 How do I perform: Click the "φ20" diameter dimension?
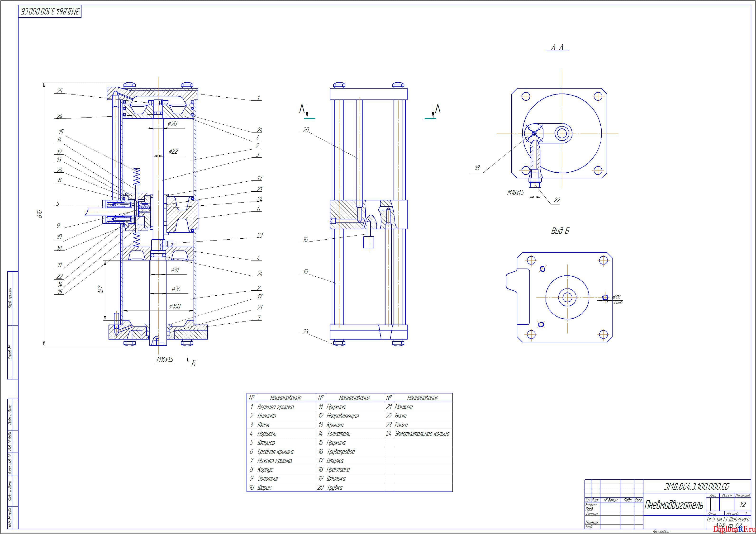[172, 123]
